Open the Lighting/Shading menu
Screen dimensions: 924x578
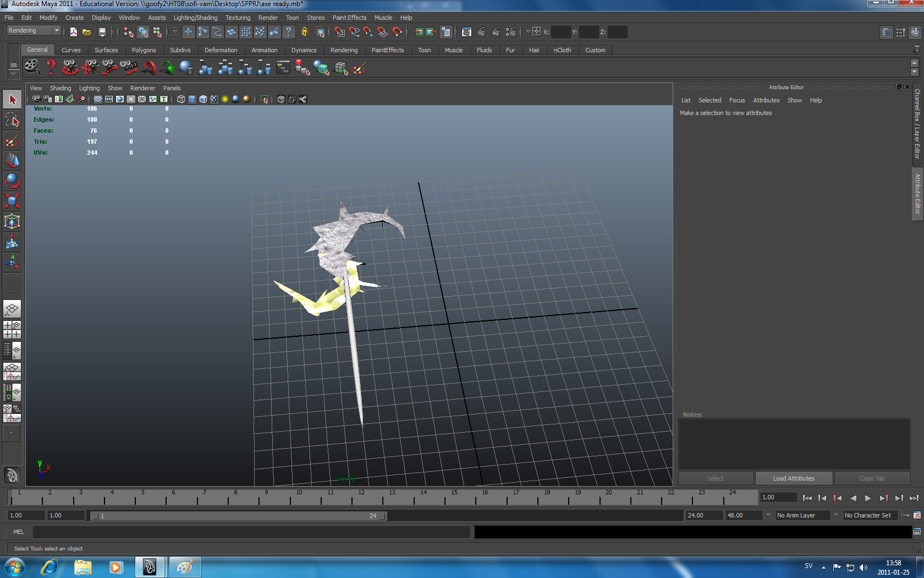195,18
